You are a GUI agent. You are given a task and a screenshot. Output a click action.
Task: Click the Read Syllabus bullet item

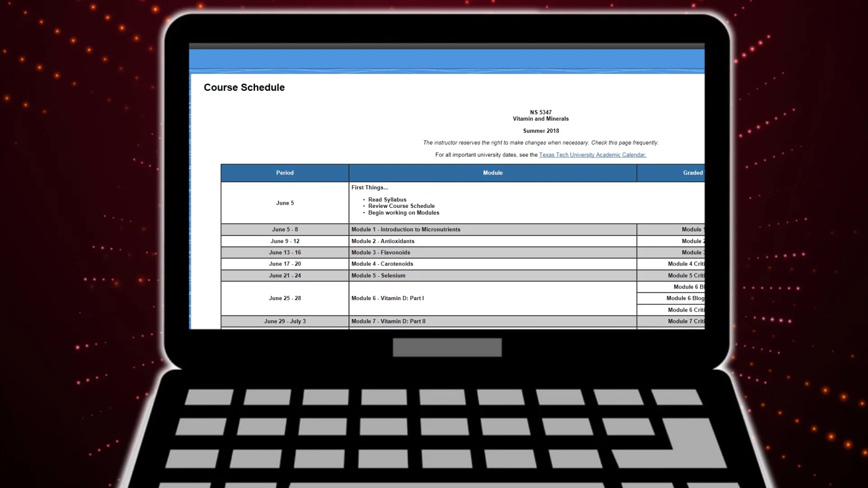[x=387, y=200]
